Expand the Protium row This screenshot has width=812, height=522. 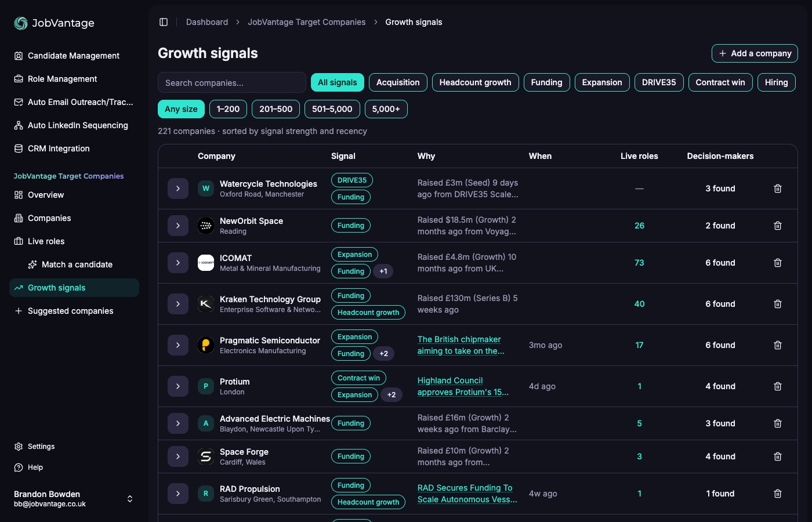tap(178, 386)
